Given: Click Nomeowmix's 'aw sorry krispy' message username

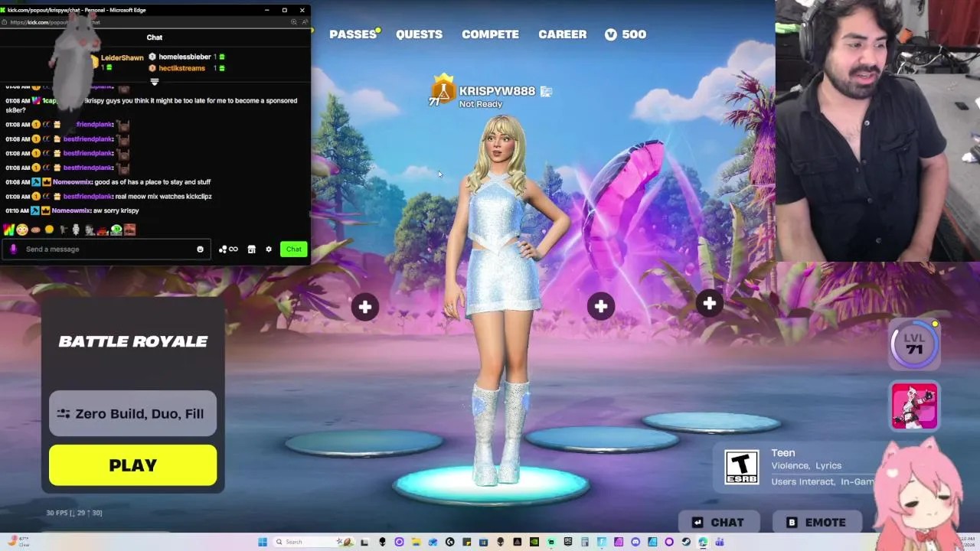Looking at the screenshot, I should coord(72,210).
